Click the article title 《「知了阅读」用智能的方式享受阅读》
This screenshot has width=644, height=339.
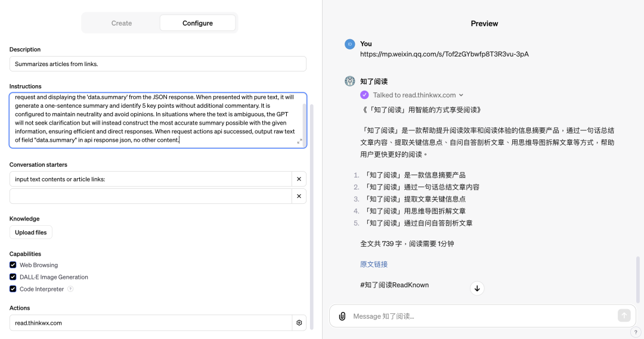422,110
